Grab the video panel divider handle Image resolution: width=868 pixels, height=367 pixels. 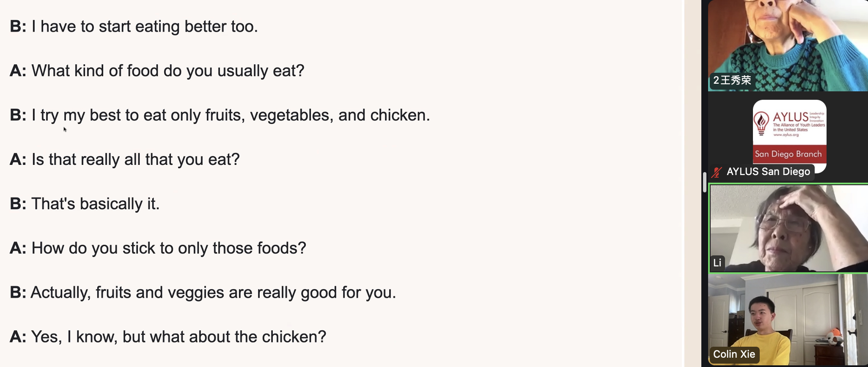click(x=704, y=182)
